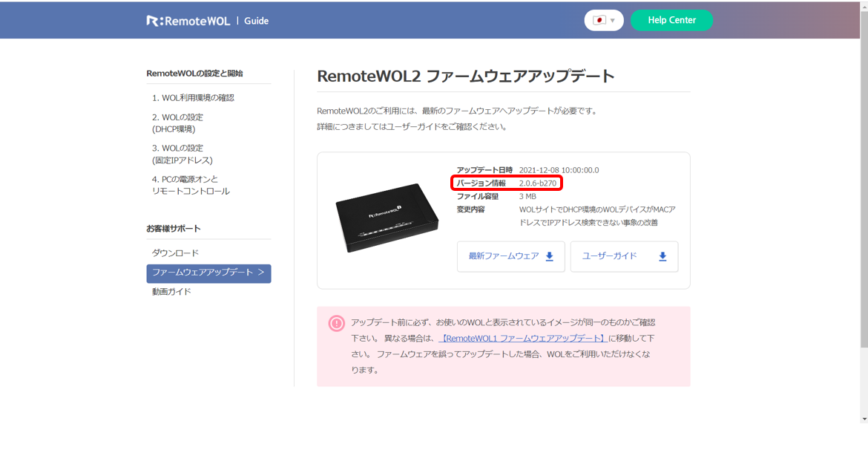Viewport: 868px width, 456px height.
Task: Select ファームウェアアップデート in the sidebar
Action: (208, 273)
